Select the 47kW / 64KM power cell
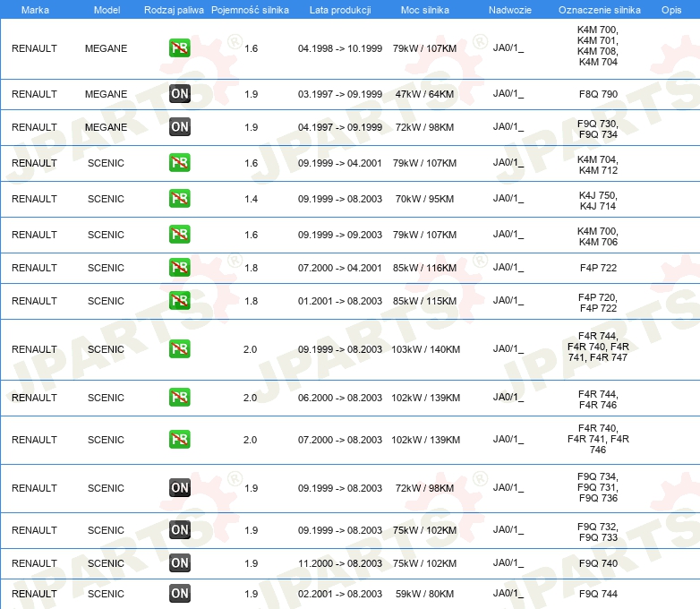The width and height of the screenshot is (700, 609). [x=424, y=94]
